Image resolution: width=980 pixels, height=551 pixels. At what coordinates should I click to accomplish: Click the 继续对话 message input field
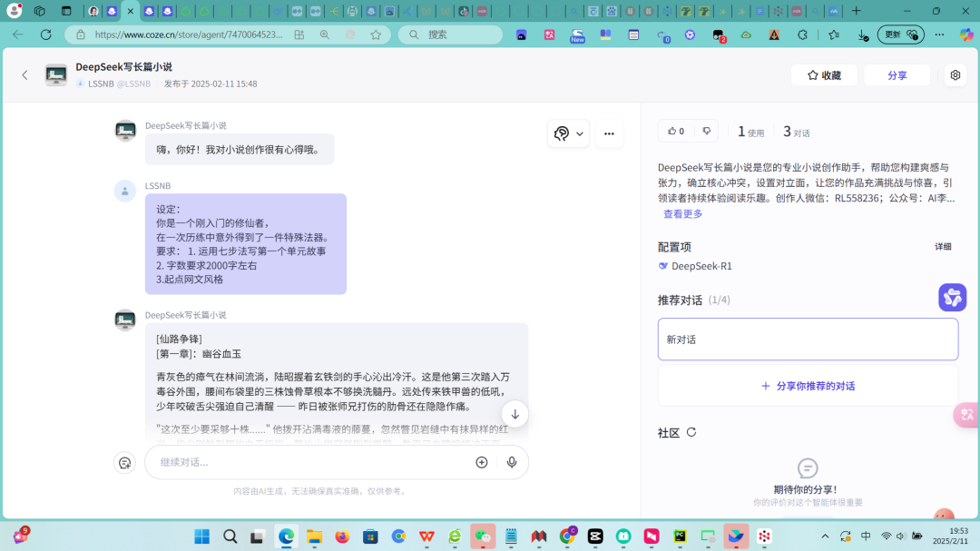[x=312, y=462]
